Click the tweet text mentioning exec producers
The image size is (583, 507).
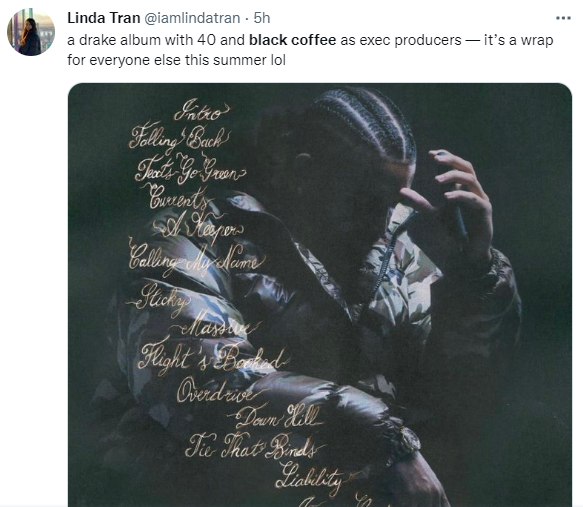310,50
